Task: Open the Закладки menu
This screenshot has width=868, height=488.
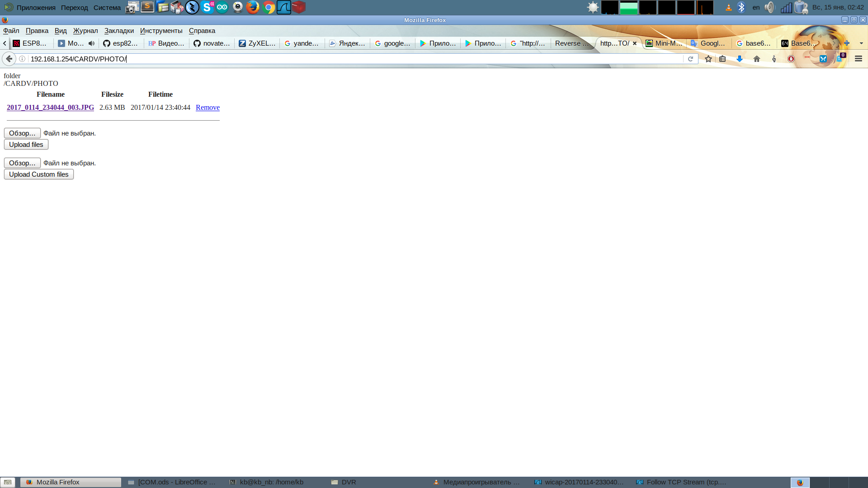Action: coord(119,31)
